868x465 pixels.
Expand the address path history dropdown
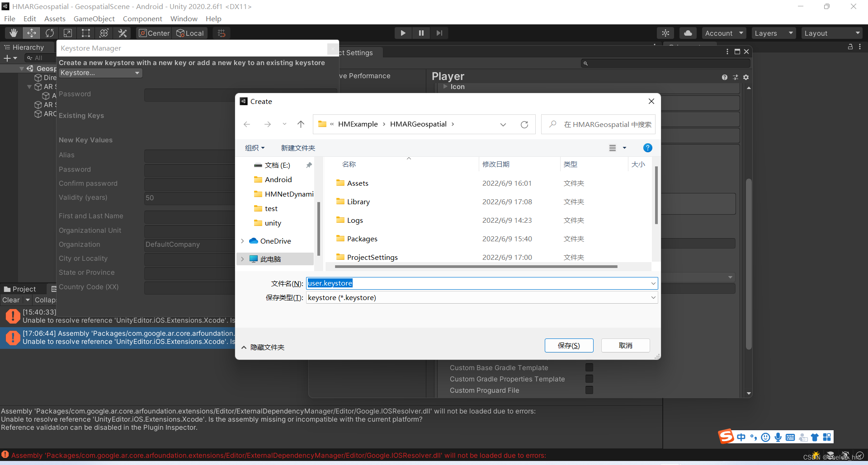point(503,124)
